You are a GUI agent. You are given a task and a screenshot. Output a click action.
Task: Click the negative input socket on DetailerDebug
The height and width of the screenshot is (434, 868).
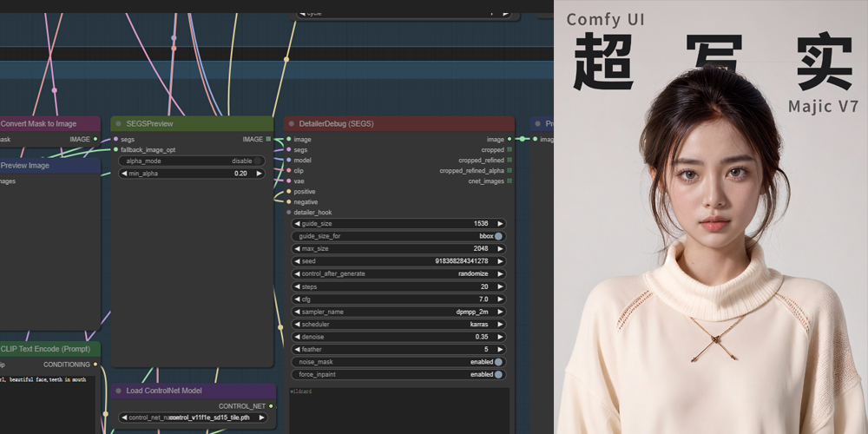pyautogui.click(x=288, y=202)
